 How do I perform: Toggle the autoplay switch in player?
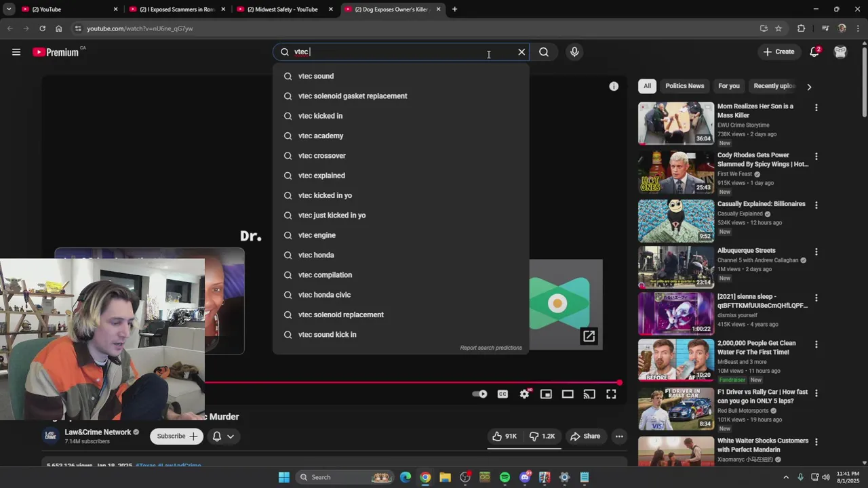tap(479, 394)
